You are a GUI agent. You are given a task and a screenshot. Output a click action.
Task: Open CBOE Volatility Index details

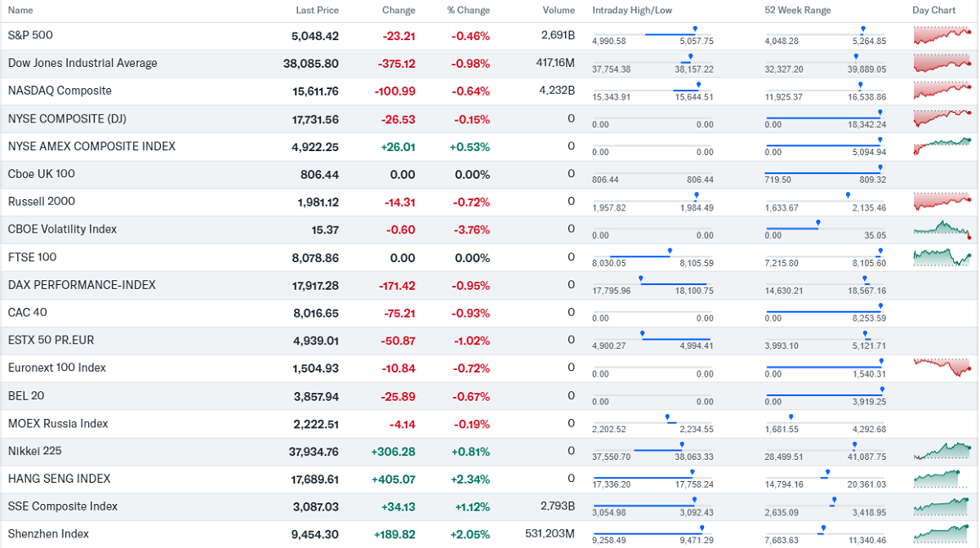coord(62,229)
